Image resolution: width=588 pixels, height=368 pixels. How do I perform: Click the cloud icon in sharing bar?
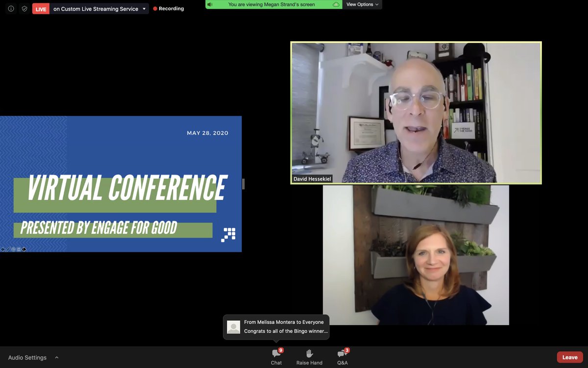(336, 4)
